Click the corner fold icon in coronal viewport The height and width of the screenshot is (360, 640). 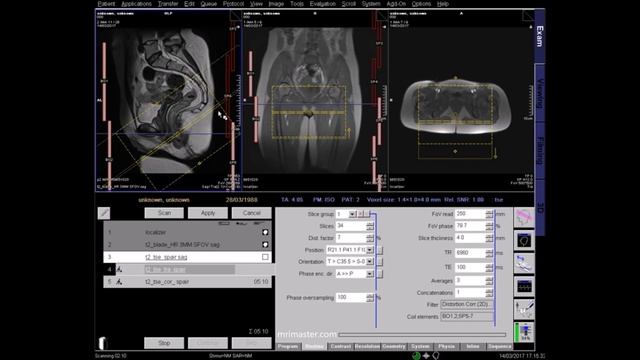pyautogui.click(x=382, y=16)
